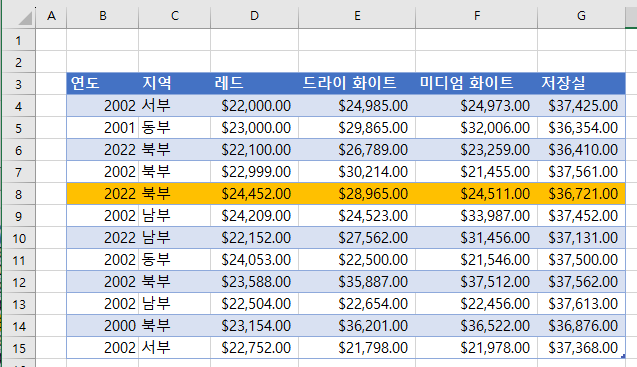Select cell with $21,798.00
Screen dimensions: 637x367
(x=357, y=347)
